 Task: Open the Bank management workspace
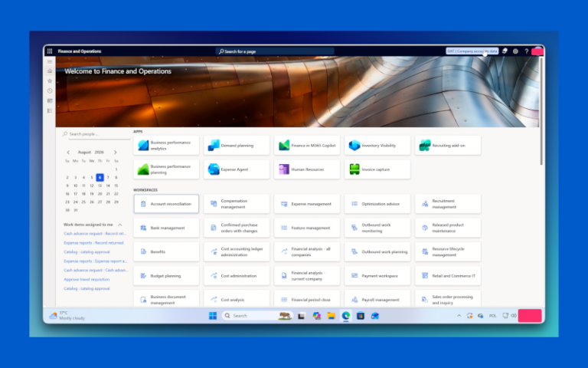[166, 228]
